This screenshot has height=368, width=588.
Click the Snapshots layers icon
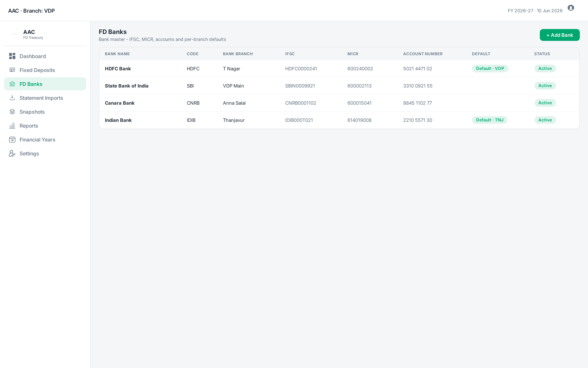(x=12, y=112)
